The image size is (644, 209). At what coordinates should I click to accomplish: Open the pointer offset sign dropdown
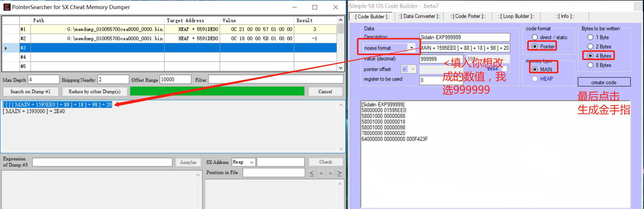[x=413, y=69]
